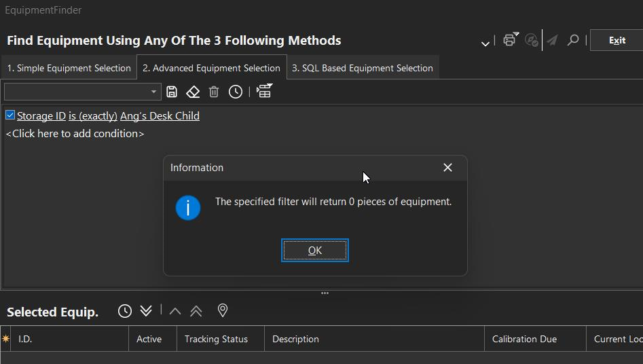This screenshot has width=643, height=364.
Task: Click the magnifying glass search icon
Action: coord(573,40)
